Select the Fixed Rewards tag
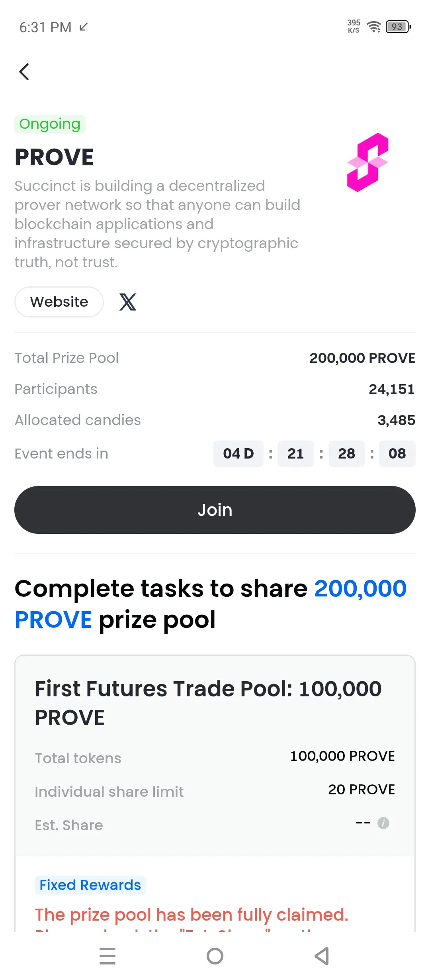This screenshot has height=980, width=430. 90,885
